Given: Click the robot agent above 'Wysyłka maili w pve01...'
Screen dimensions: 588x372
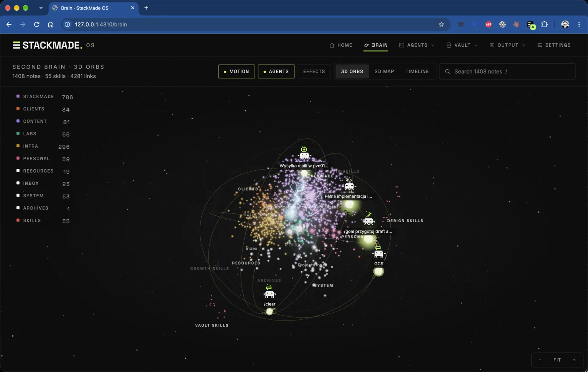Looking at the screenshot, I should 304,153.
